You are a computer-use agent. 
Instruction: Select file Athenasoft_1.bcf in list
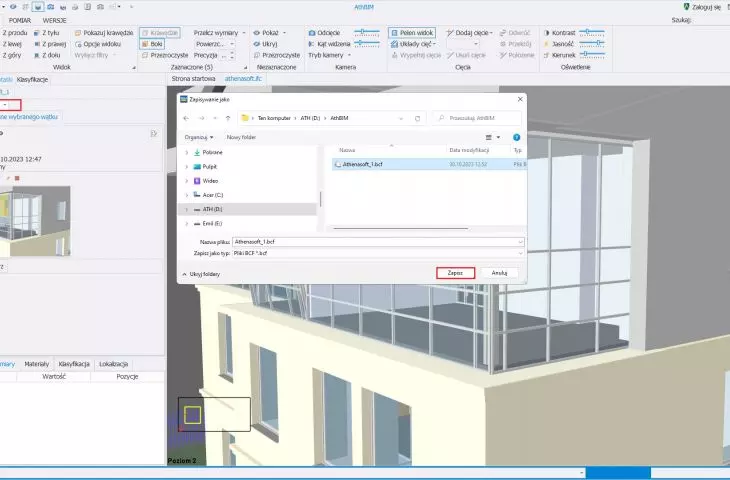[429, 164]
